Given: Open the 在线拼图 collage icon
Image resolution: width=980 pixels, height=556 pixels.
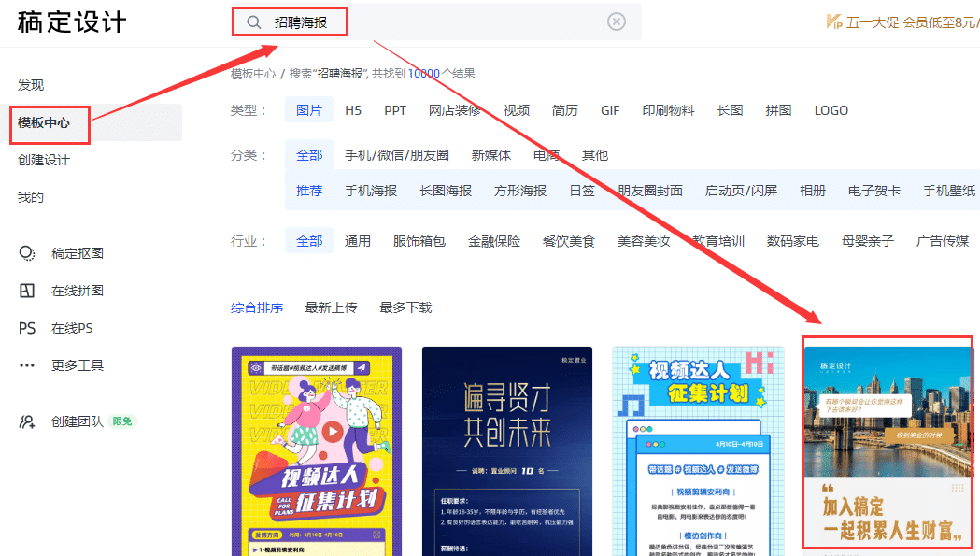Looking at the screenshot, I should point(27,291).
